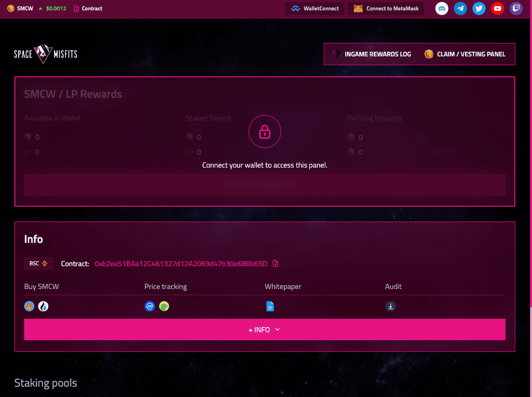This screenshot has height=397, width=532.
Task: Click the Available in Wallet label
Action: [x=53, y=118]
